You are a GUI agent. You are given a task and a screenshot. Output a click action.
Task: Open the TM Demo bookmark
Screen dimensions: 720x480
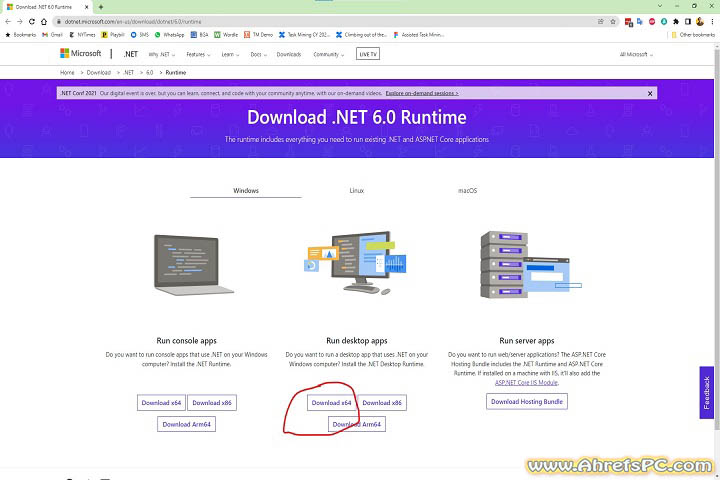pos(259,34)
